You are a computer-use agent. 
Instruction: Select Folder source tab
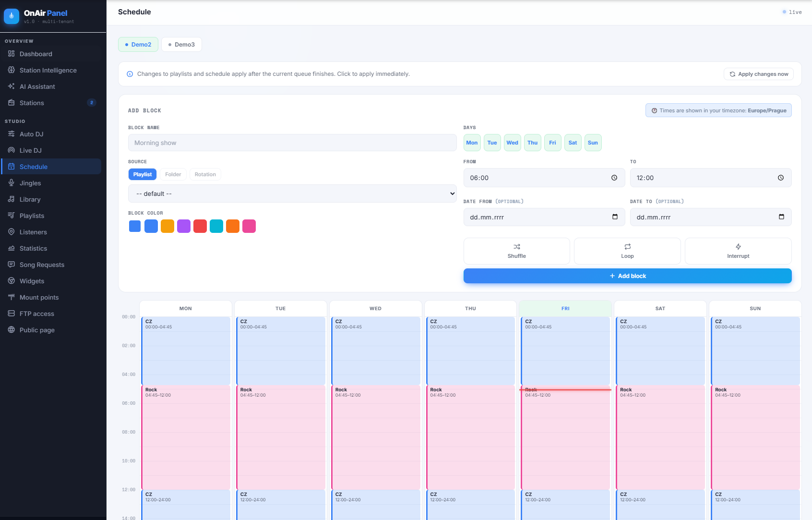173,174
